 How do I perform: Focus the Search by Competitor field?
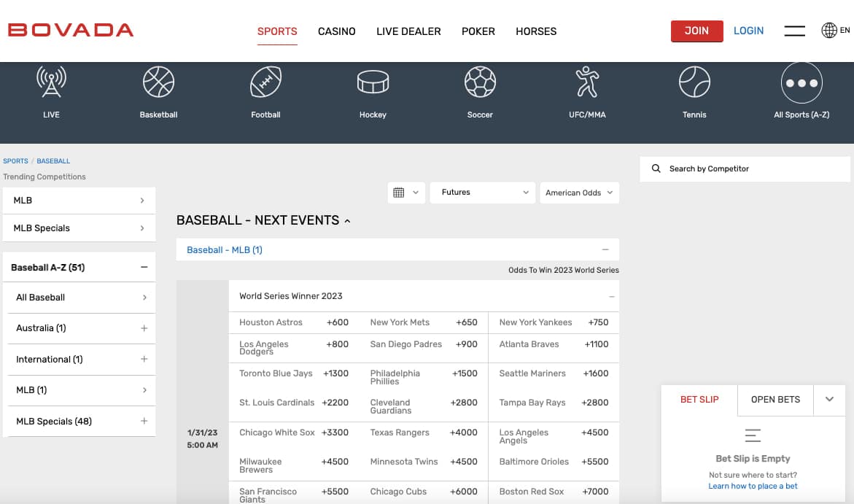coord(745,169)
